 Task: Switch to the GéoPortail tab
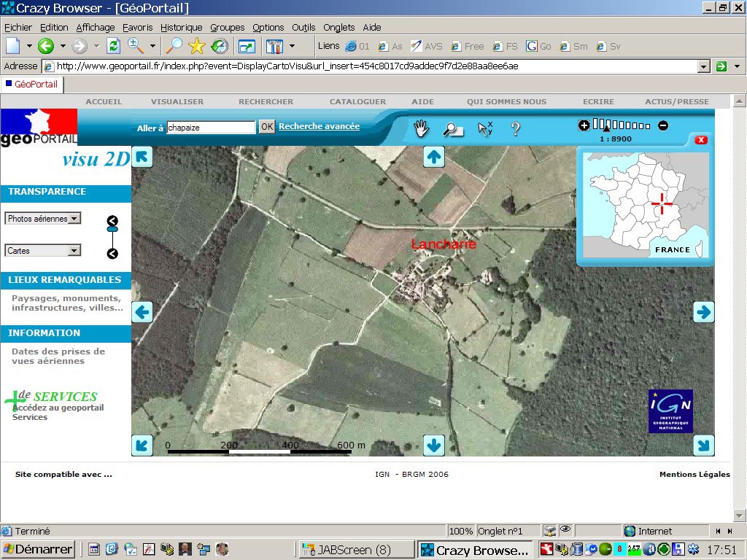pyautogui.click(x=32, y=85)
